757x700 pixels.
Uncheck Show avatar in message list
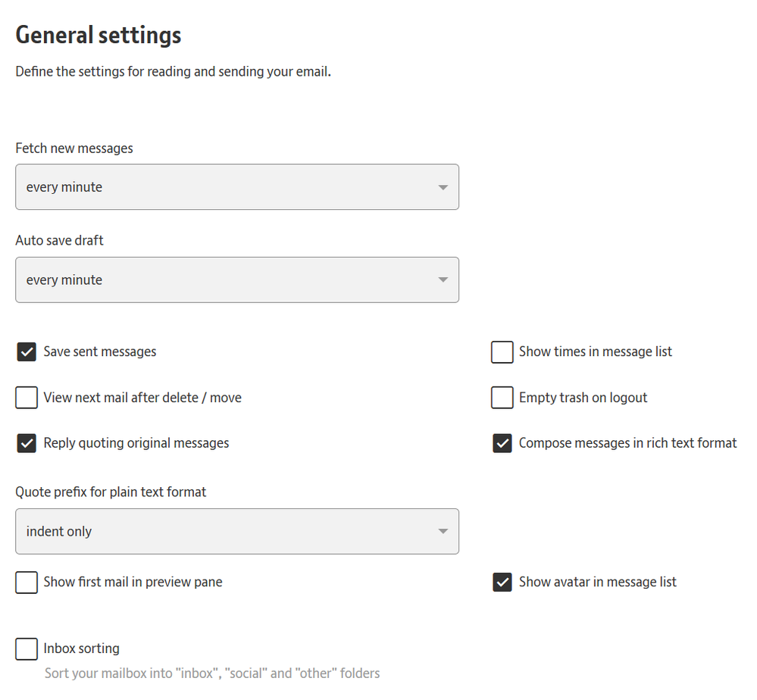click(x=502, y=583)
